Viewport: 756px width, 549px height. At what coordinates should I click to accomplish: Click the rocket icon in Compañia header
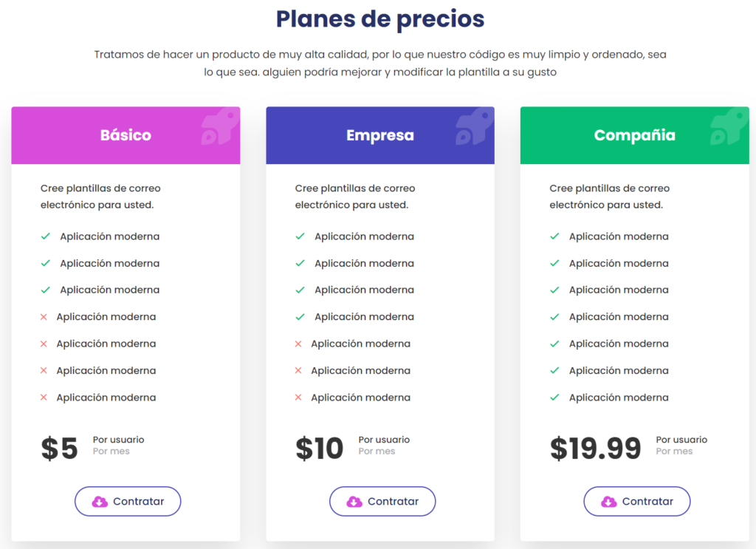729,126
